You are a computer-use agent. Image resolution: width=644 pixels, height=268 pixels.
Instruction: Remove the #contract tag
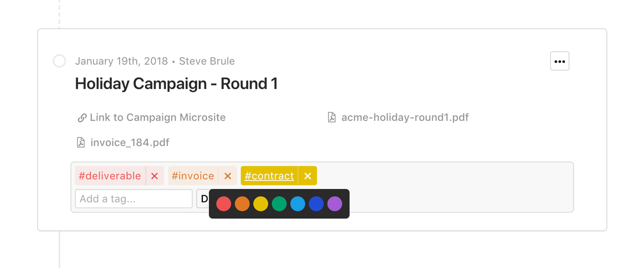click(x=308, y=176)
